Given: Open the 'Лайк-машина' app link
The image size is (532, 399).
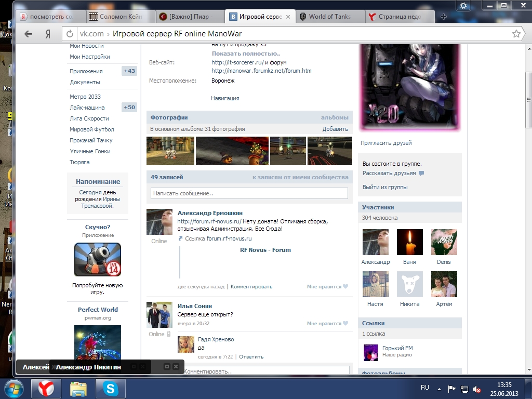Looking at the screenshot, I should (x=87, y=108).
